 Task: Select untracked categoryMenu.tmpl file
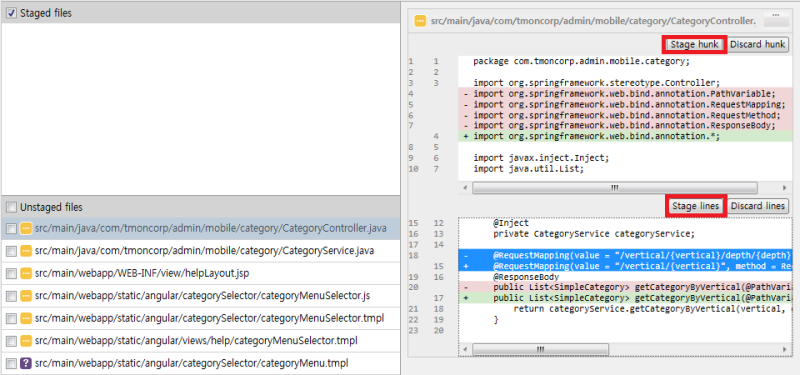click(201, 363)
